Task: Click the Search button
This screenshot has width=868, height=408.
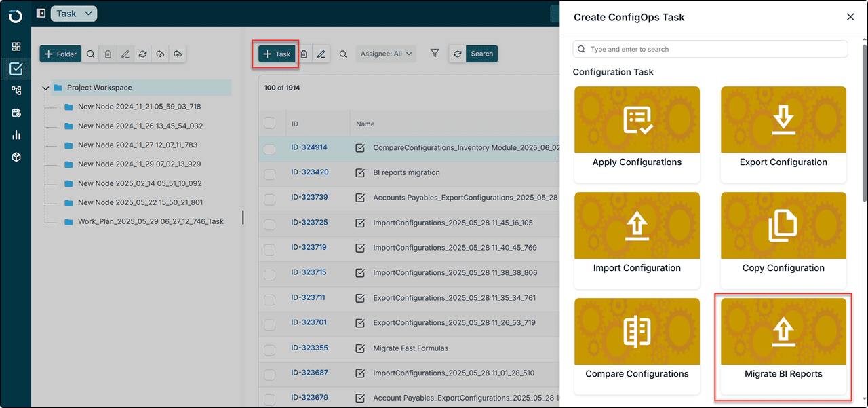Action: [482, 54]
